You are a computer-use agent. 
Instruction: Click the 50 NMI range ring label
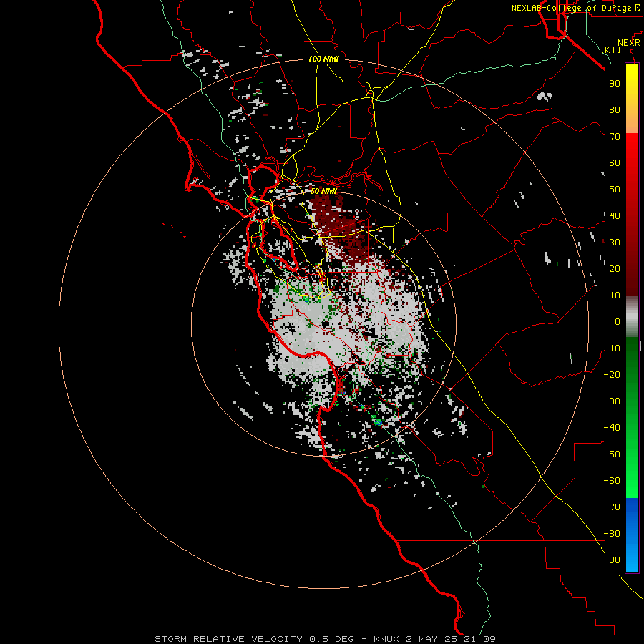coord(323,191)
